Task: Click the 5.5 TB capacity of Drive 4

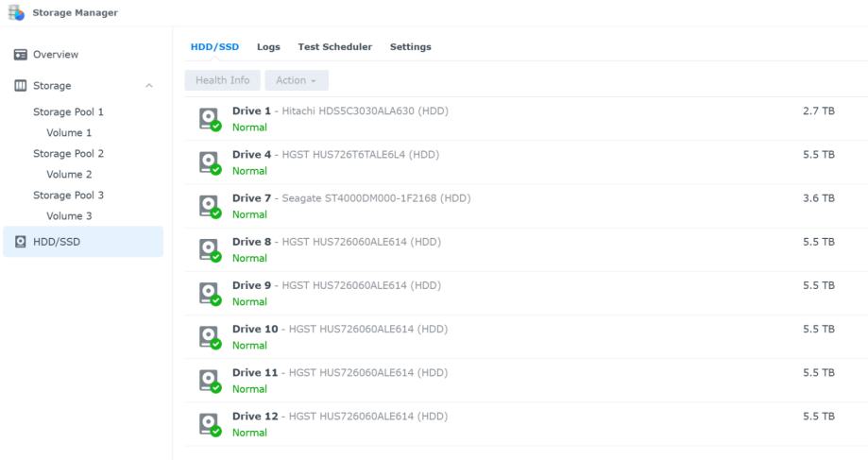Action: coord(819,155)
